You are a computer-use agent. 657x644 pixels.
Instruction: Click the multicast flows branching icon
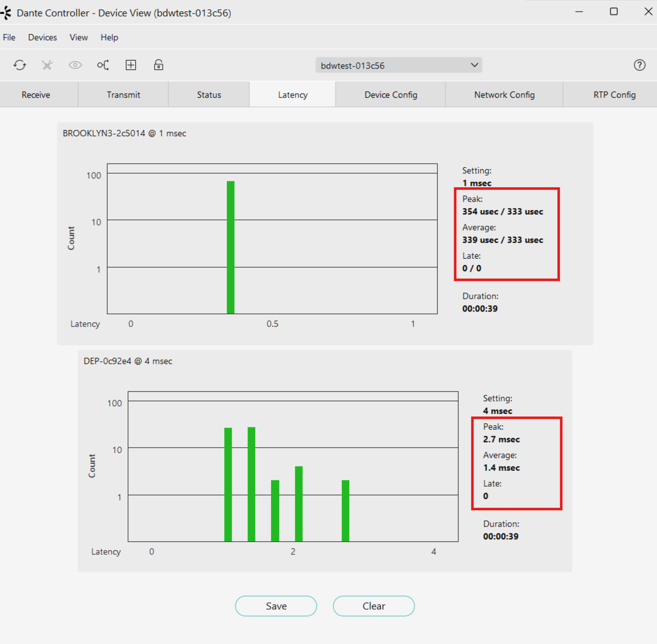click(x=103, y=65)
